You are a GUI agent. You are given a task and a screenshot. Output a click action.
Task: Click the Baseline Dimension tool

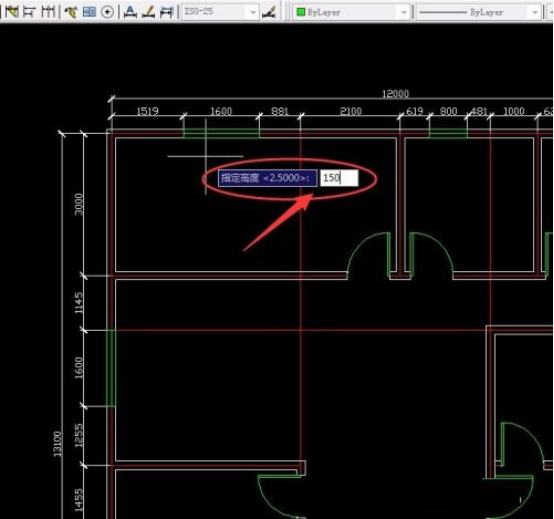click(x=29, y=12)
